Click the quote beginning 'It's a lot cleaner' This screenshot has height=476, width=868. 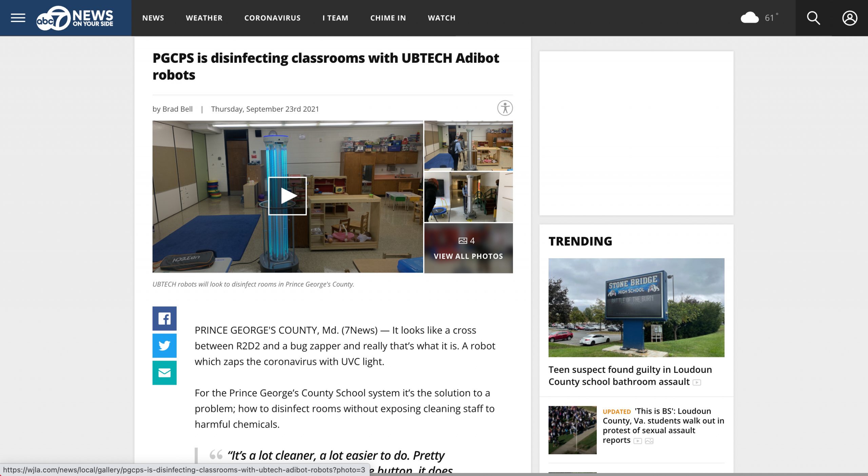tap(340, 462)
